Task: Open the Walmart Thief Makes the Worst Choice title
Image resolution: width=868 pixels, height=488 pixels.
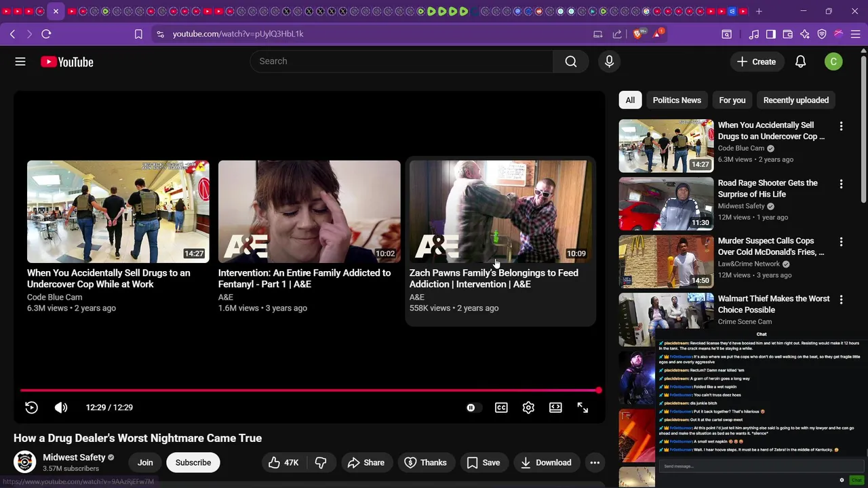Action: [774, 304]
